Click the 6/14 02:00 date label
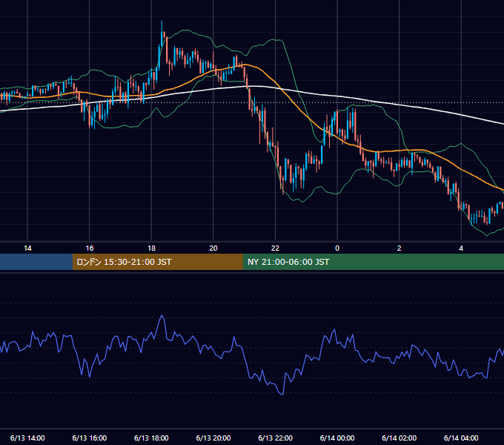The height and width of the screenshot is (445, 504). pyautogui.click(x=399, y=438)
